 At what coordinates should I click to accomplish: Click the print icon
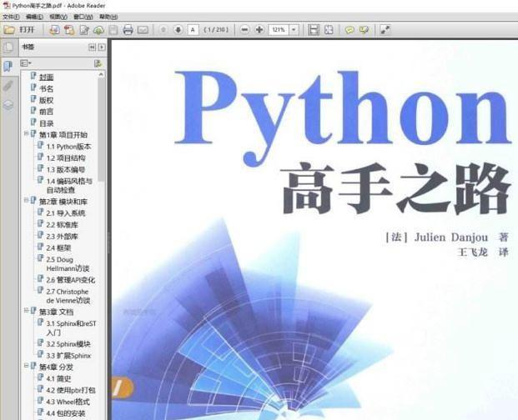[128, 30]
